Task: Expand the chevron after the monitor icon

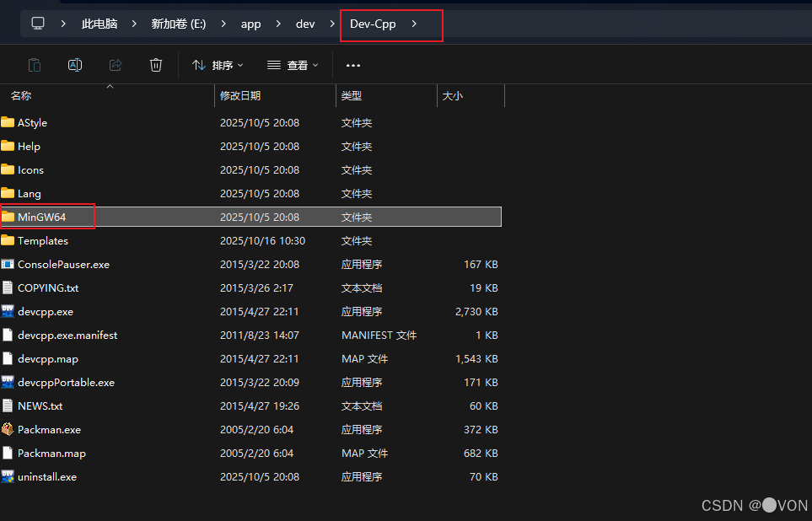Action: coord(63,24)
